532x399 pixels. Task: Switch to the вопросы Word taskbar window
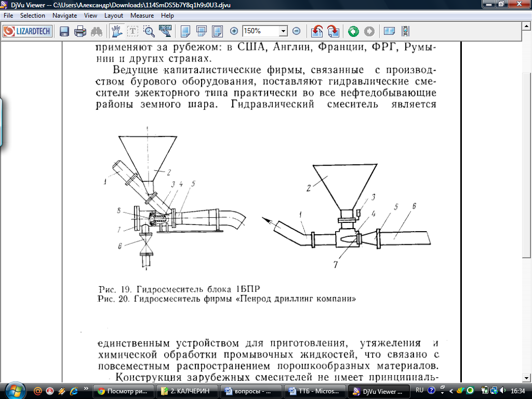coord(250,391)
